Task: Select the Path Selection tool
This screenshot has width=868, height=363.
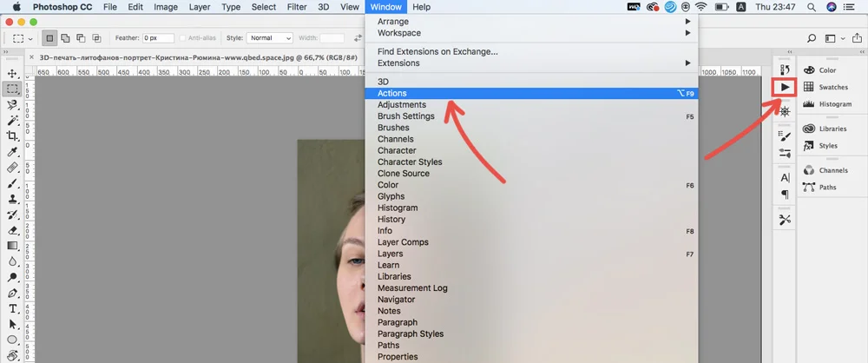Action: (x=11, y=324)
